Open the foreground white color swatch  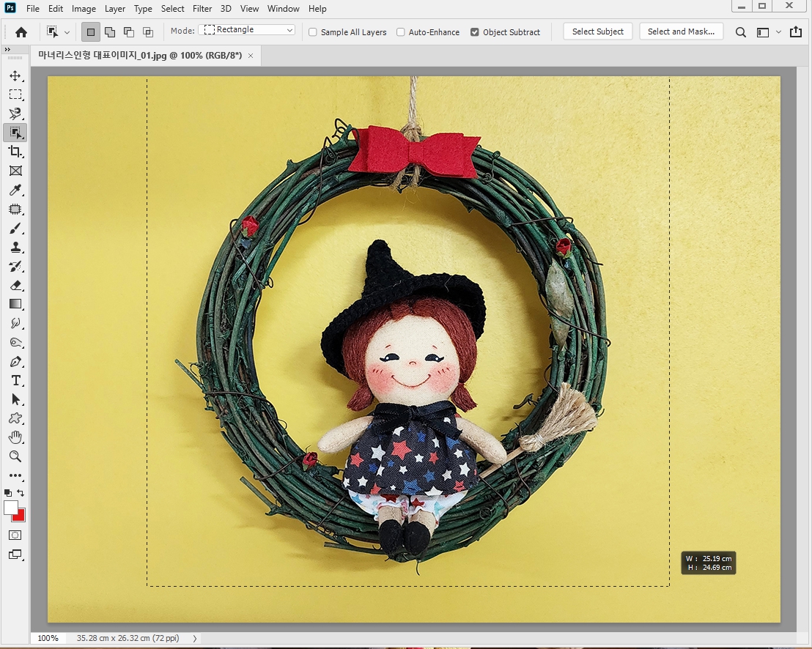[10, 507]
